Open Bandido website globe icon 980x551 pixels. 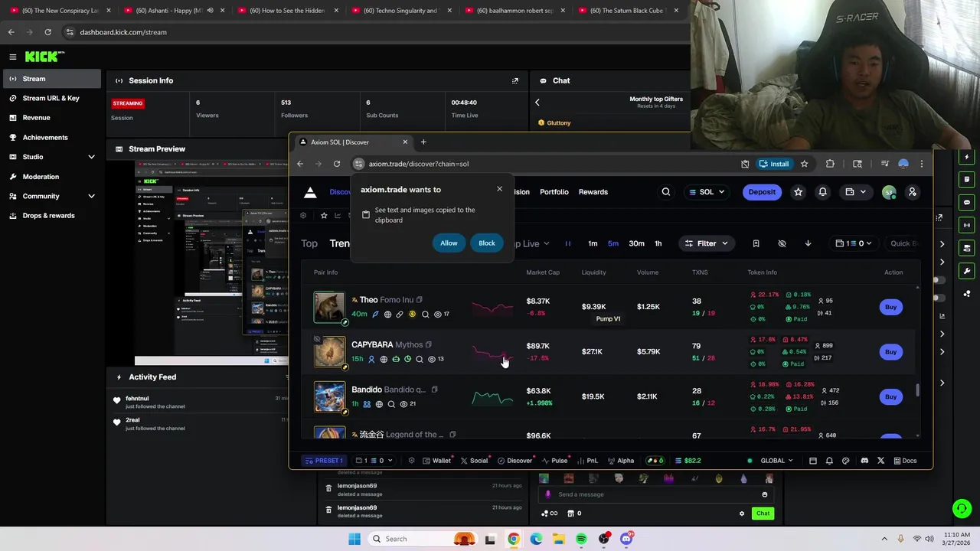click(x=379, y=404)
